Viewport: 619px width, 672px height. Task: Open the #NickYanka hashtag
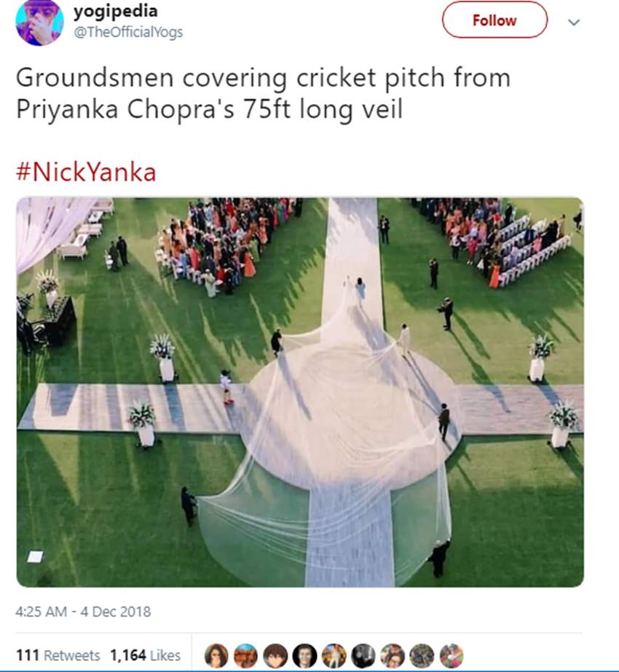click(x=86, y=173)
